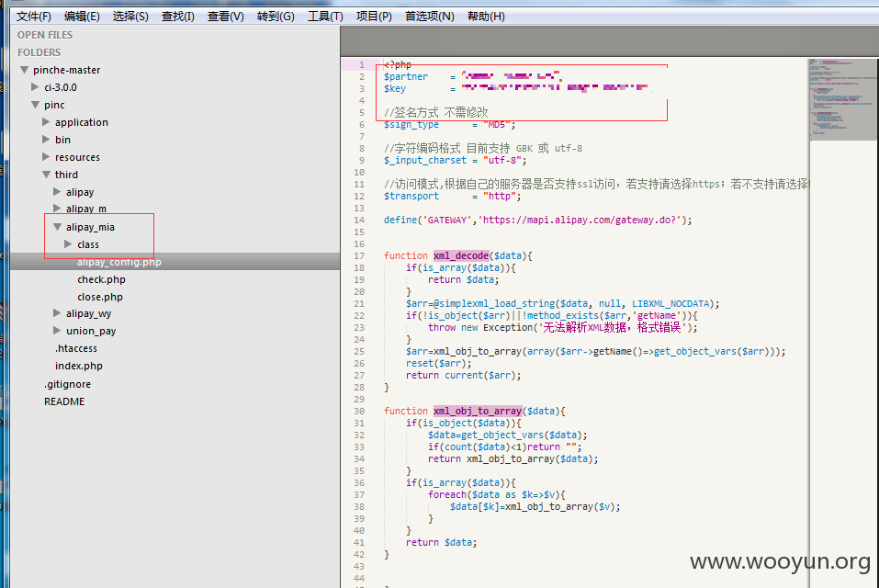Open check.php file in sidebar
The image size is (879, 588).
click(x=101, y=279)
